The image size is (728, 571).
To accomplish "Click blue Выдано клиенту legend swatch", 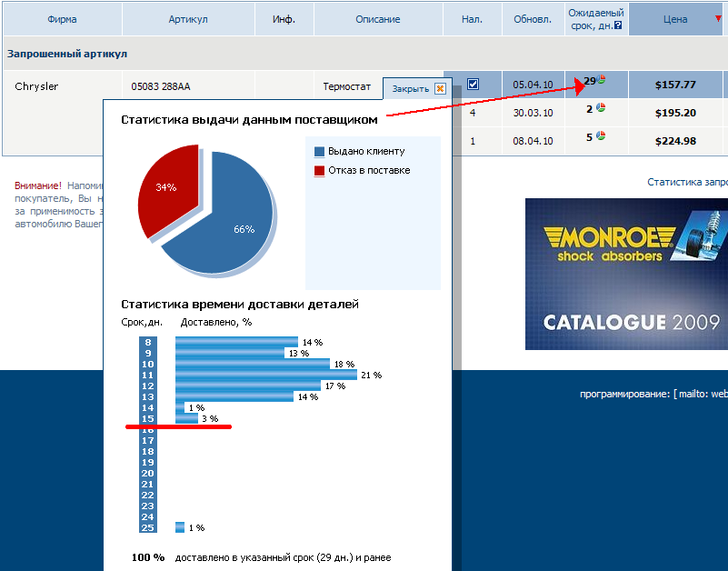I will click(319, 152).
